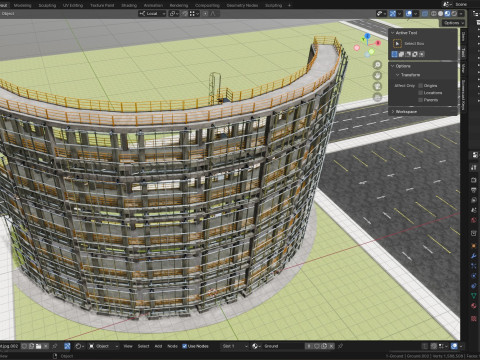Switch to solid viewport shading
The width and height of the screenshot is (480, 360).
[440, 14]
